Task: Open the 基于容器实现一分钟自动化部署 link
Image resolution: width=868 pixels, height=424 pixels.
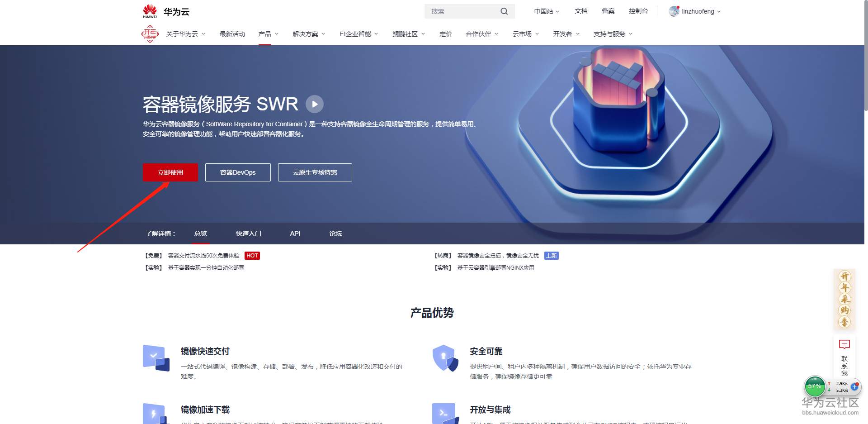Action: [x=206, y=268]
